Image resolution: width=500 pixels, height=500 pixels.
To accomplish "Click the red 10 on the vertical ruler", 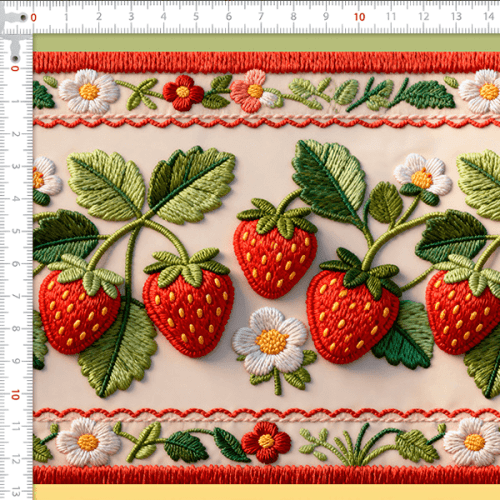I will click(x=15, y=395).
